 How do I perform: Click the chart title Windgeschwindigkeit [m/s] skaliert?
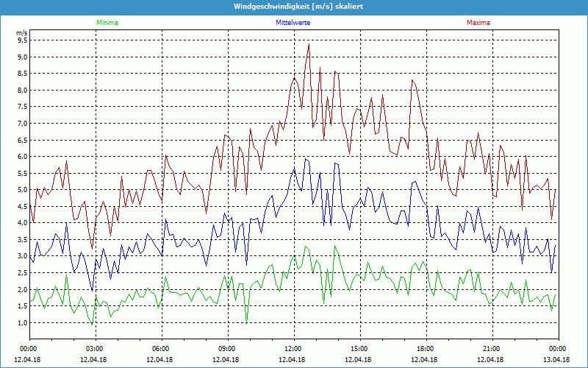[298, 7]
